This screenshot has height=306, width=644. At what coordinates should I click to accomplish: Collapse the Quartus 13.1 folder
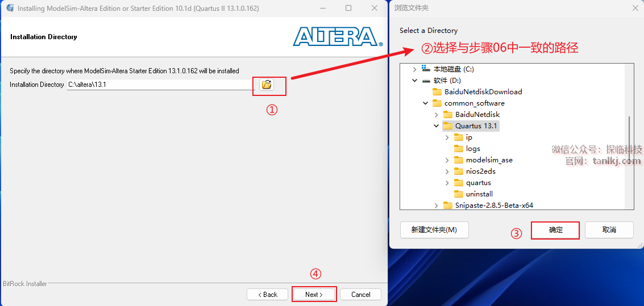tap(436, 126)
